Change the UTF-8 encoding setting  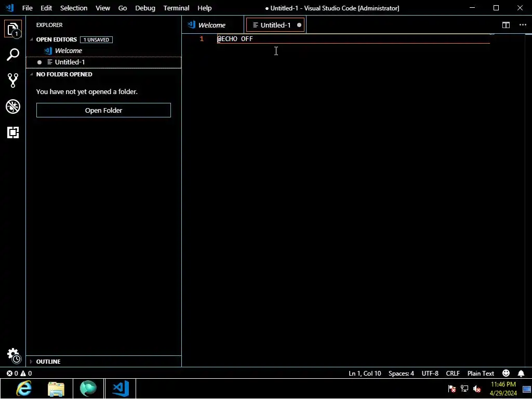tap(430, 373)
